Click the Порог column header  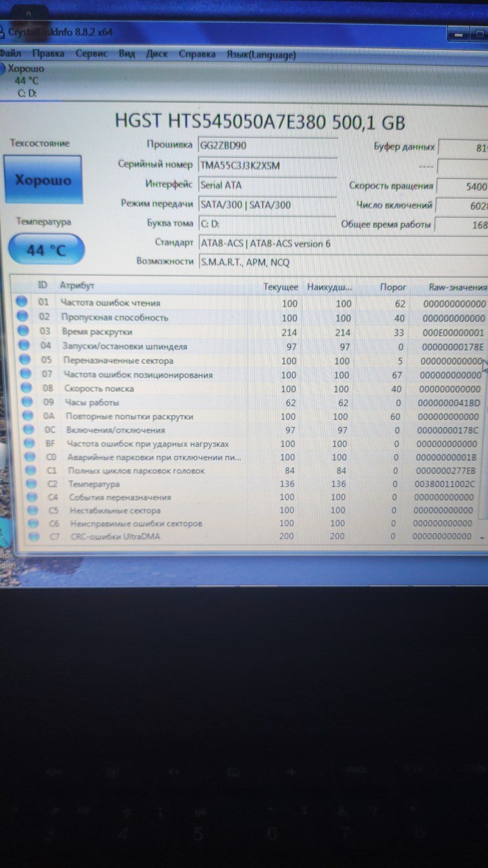point(393,288)
